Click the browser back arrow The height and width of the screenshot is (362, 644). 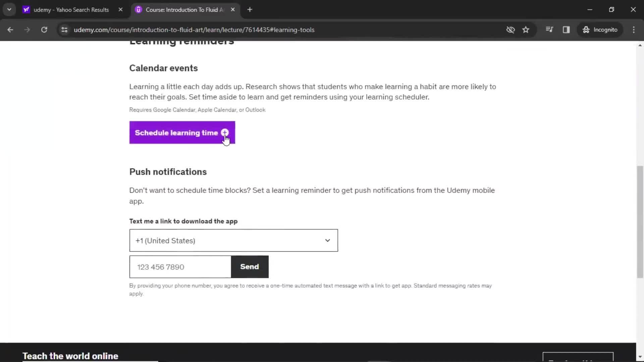[x=10, y=30]
